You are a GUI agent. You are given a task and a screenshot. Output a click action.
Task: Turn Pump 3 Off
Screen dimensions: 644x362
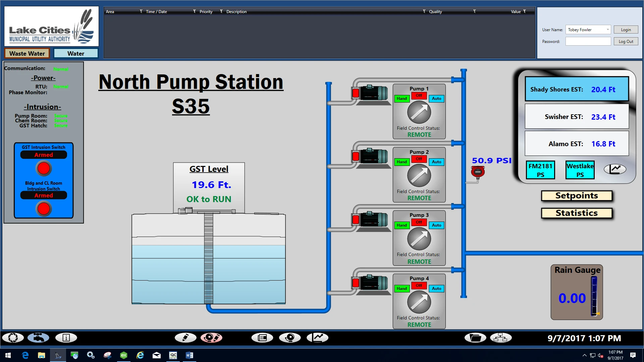pyautogui.click(x=419, y=222)
